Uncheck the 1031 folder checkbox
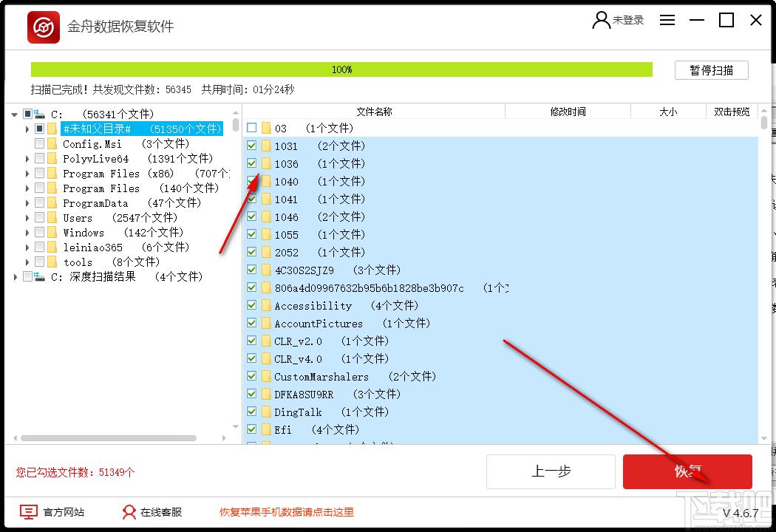 tap(252, 146)
